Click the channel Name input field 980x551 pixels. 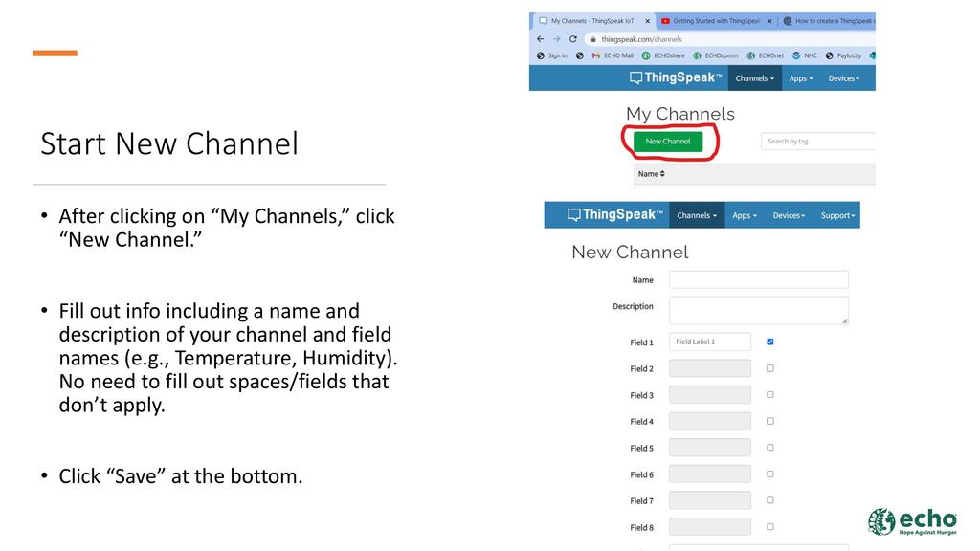tap(758, 279)
